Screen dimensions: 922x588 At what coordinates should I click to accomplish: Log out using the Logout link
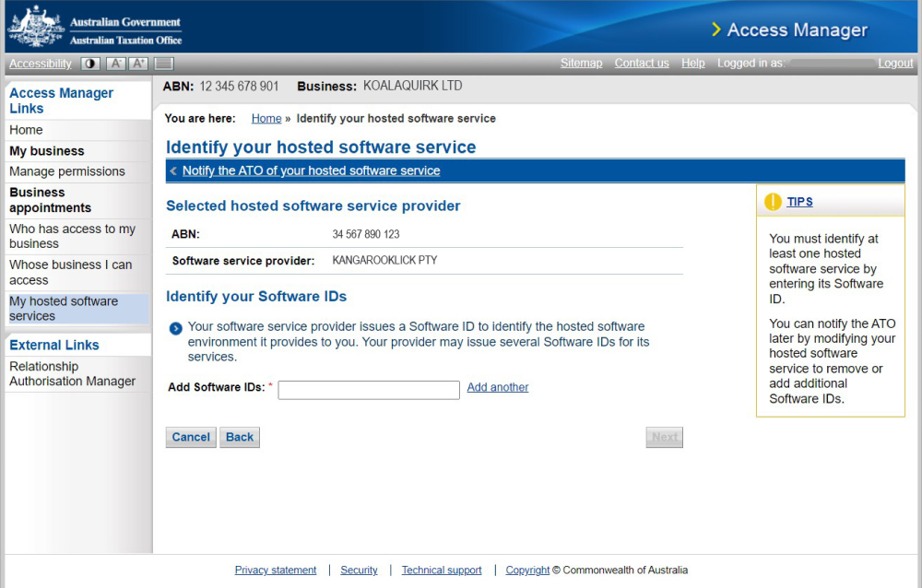point(895,63)
